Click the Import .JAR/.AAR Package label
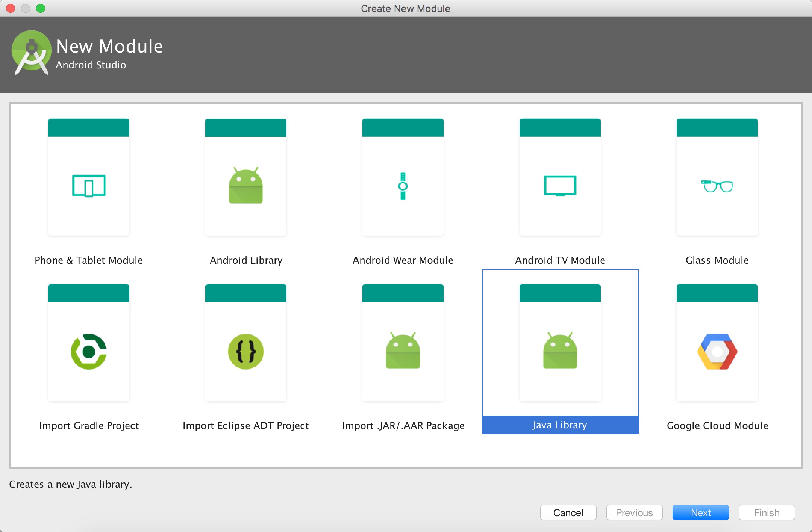The image size is (812, 532). [x=403, y=426]
